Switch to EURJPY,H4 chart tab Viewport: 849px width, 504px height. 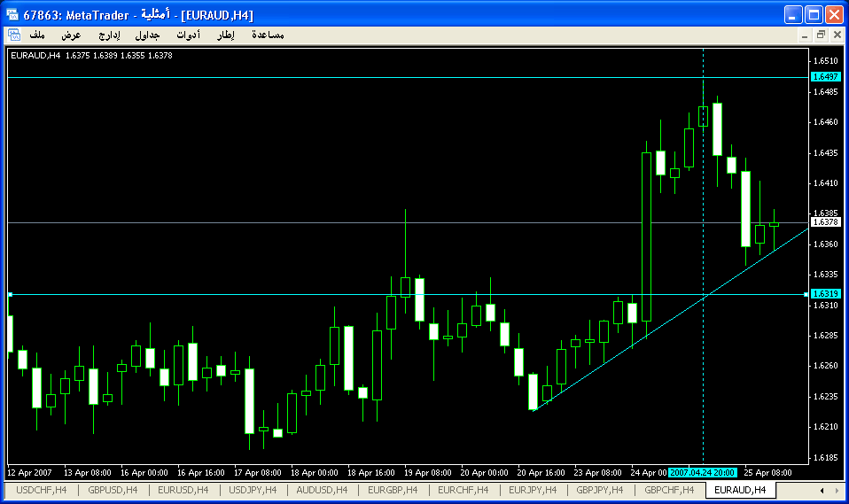tap(533, 491)
